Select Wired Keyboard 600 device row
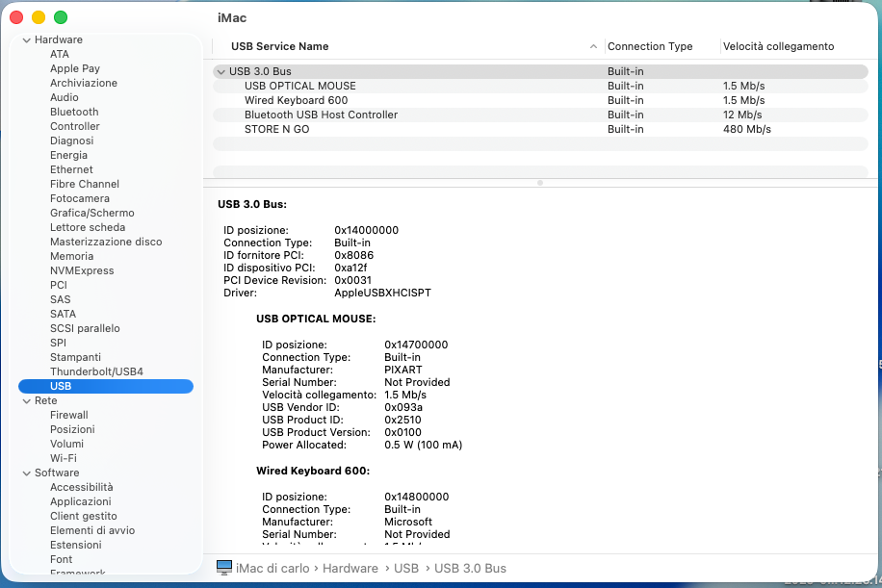 [x=540, y=100]
